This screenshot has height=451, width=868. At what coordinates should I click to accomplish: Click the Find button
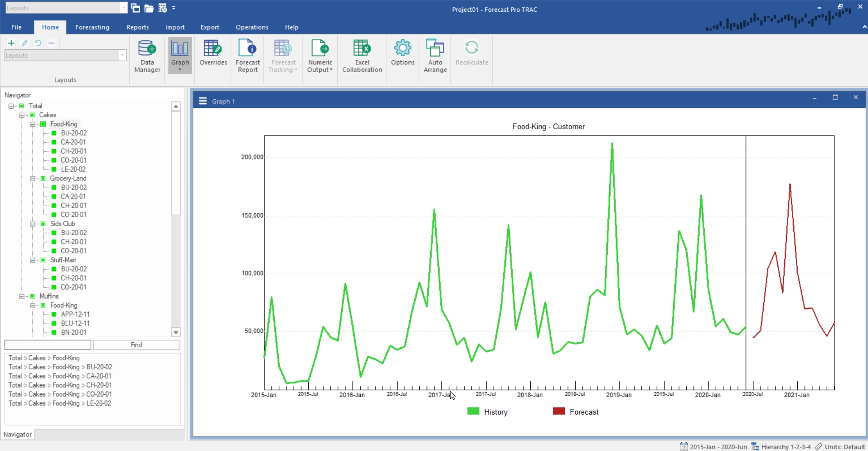coord(136,345)
